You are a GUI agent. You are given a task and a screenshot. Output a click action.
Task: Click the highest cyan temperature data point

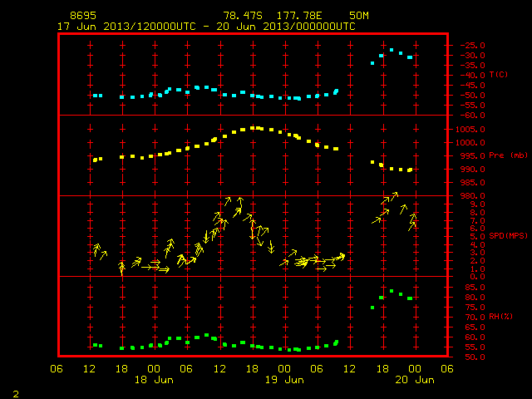point(392,50)
